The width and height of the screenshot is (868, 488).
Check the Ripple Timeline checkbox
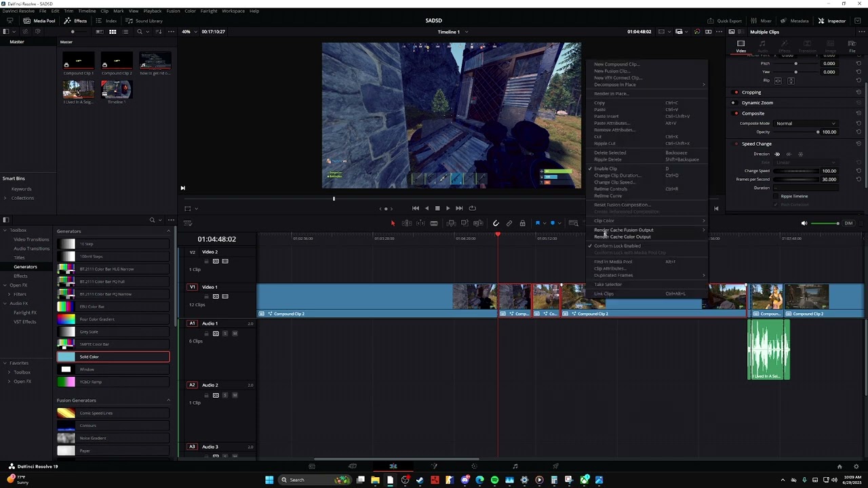point(776,196)
